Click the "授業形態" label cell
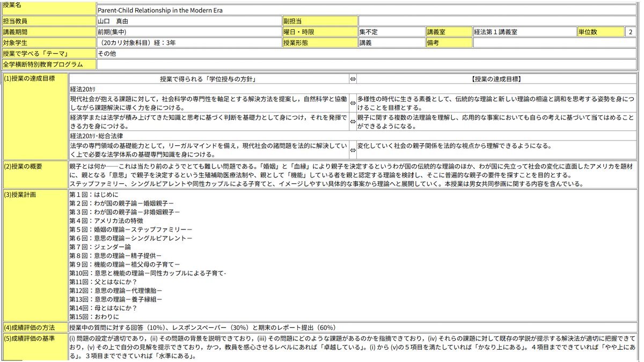The width and height of the screenshot is (644, 362). coord(320,42)
